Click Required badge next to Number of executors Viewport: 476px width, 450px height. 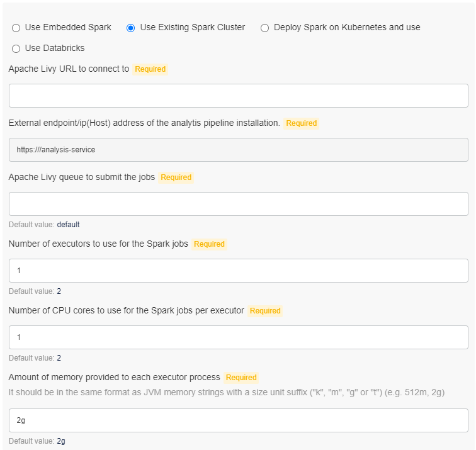[x=209, y=244]
